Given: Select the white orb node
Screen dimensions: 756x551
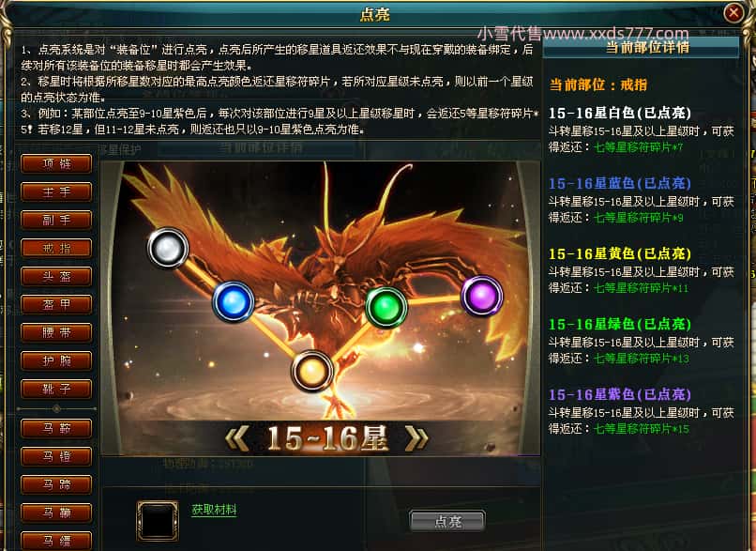Looking at the screenshot, I should pos(167,248).
